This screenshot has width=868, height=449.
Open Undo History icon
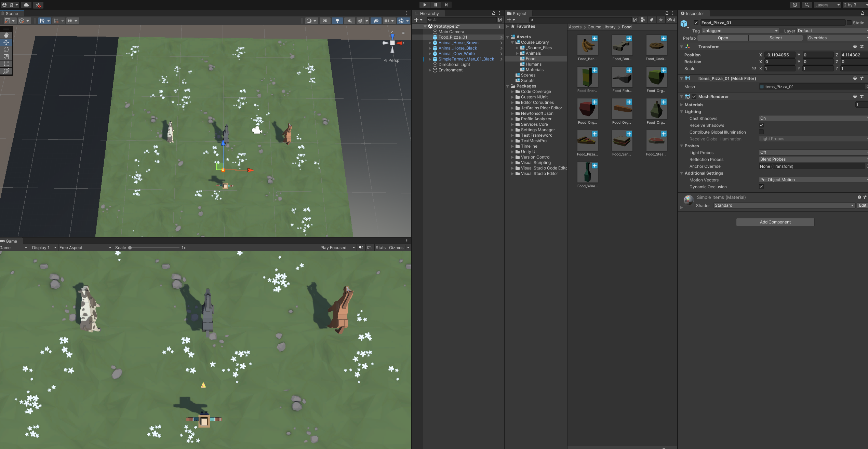tap(794, 5)
